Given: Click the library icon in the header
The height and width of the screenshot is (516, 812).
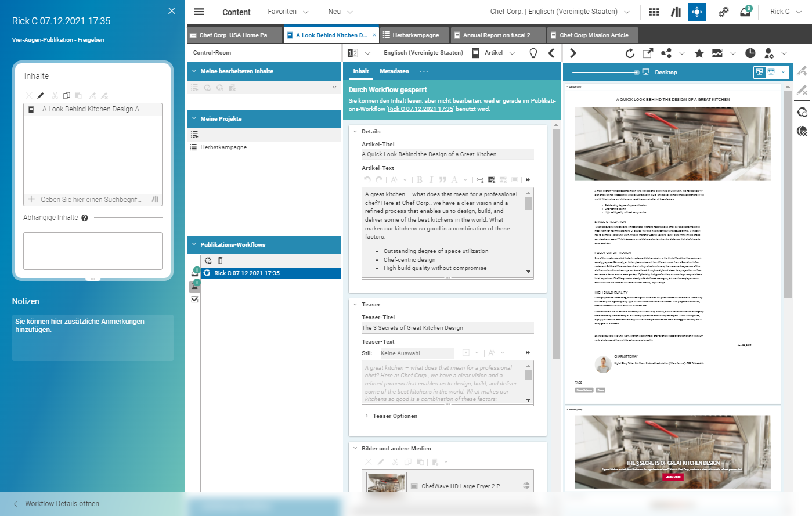Looking at the screenshot, I should click(675, 12).
